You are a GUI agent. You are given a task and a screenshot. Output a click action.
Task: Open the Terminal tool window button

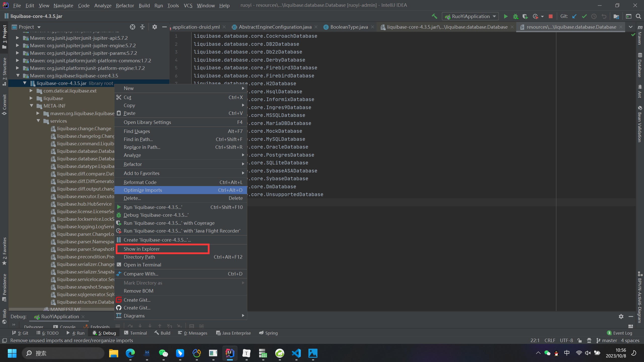click(135, 333)
